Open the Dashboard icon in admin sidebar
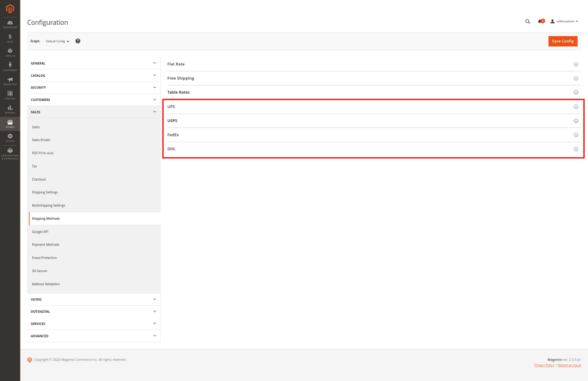Viewport: 588px width, 381px height. 10,24
